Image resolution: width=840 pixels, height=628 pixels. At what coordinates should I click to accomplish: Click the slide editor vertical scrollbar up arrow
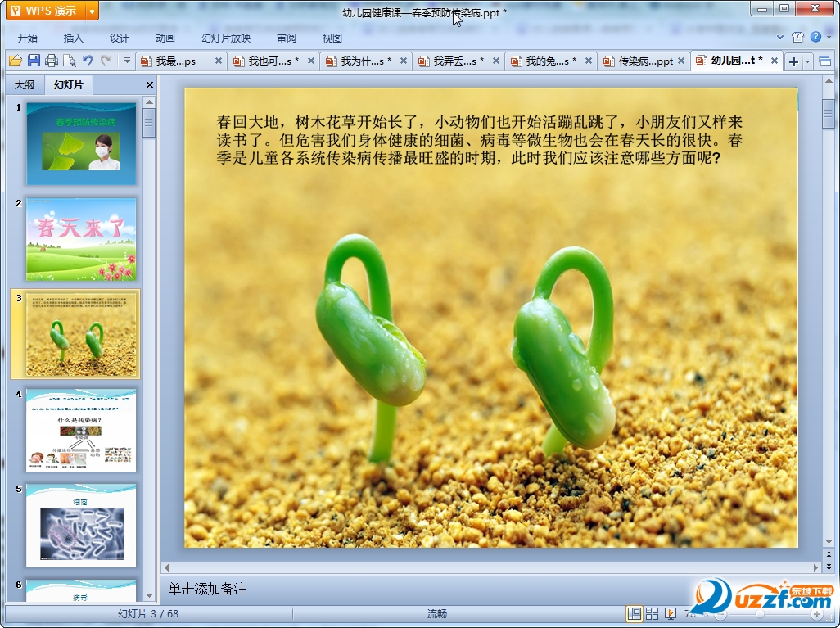pos(829,81)
